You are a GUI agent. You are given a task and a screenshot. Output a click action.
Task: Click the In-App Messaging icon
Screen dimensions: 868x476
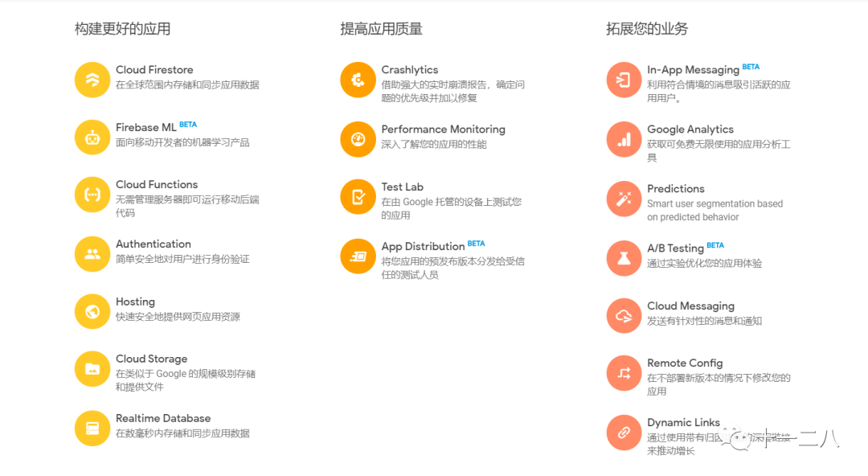point(624,79)
